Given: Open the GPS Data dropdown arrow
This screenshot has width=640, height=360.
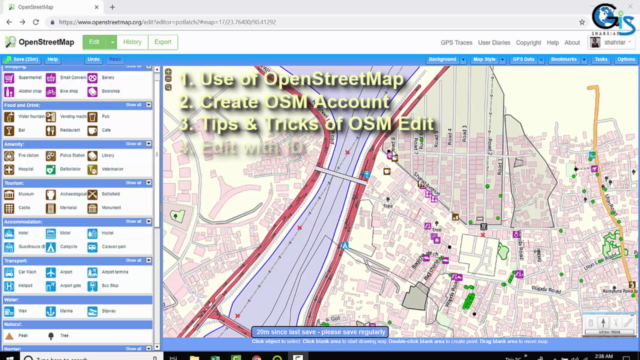Looking at the screenshot, I should (x=541, y=60).
